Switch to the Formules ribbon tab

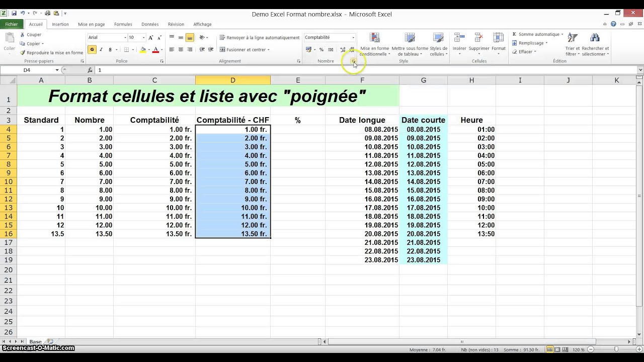[123, 24]
